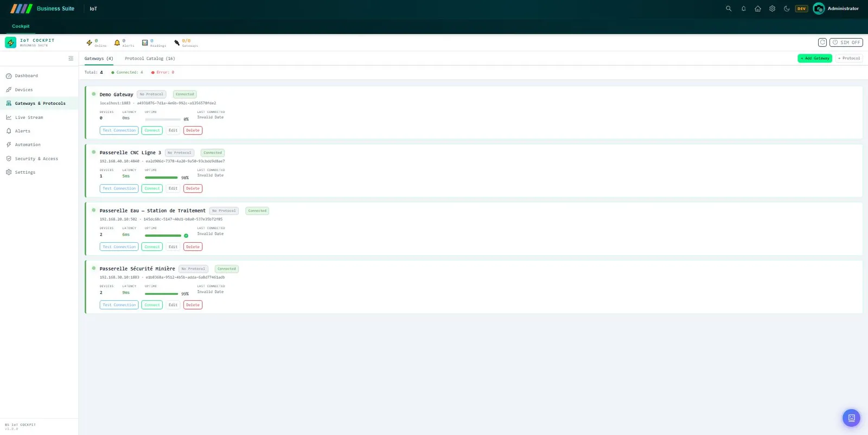This screenshot has width=868, height=435.
Task: Delete the Demo Gateway
Action: [193, 130]
